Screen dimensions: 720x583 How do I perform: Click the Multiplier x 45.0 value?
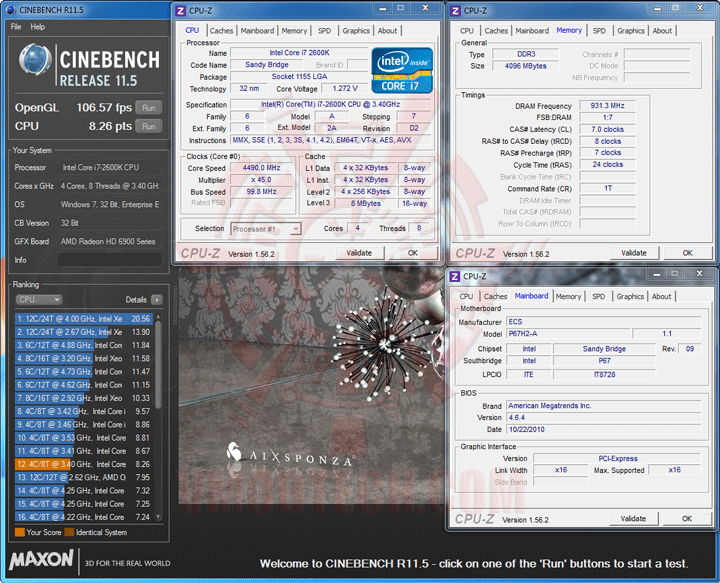tap(262, 180)
